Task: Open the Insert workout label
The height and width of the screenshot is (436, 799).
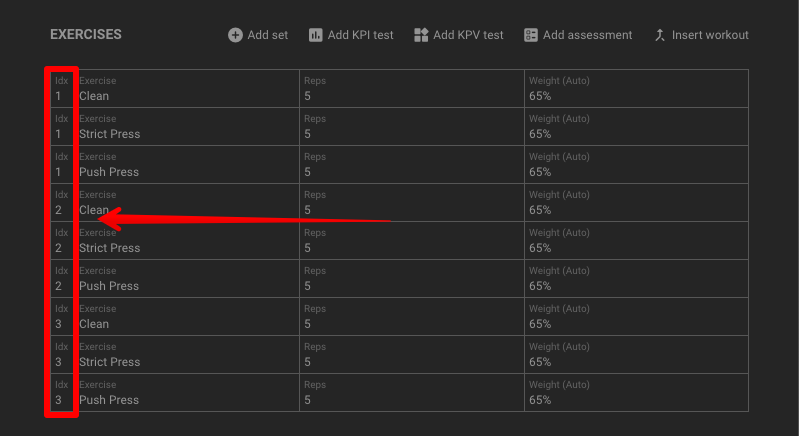Action: pyautogui.click(x=710, y=35)
